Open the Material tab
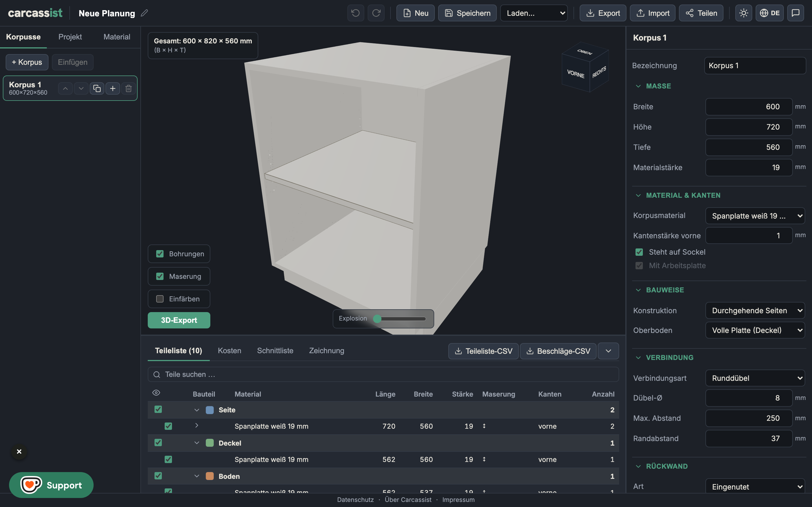Image resolution: width=812 pixels, height=507 pixels. pos(117,37)
